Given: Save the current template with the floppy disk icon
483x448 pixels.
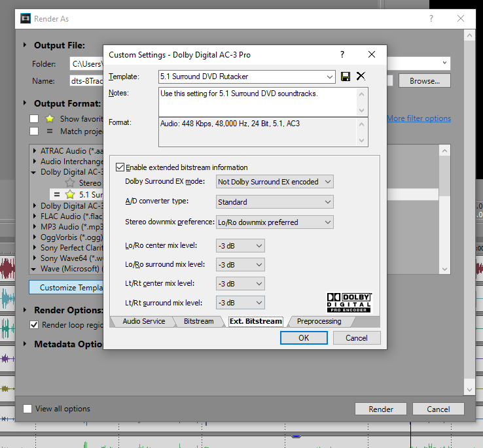Looking at the screenshot, I should (x=346, y=77).
